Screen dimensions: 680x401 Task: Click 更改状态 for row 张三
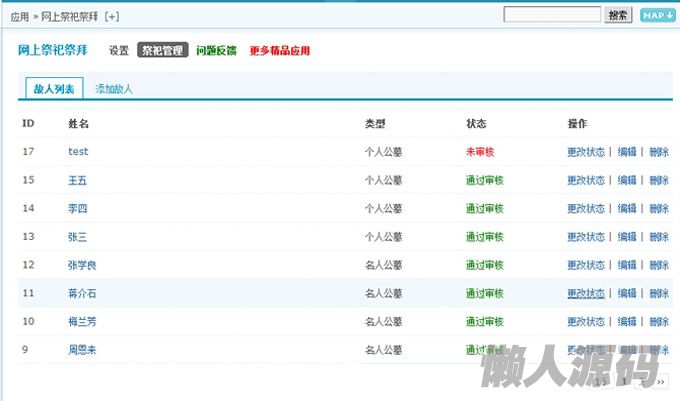(x=586, y=237)
